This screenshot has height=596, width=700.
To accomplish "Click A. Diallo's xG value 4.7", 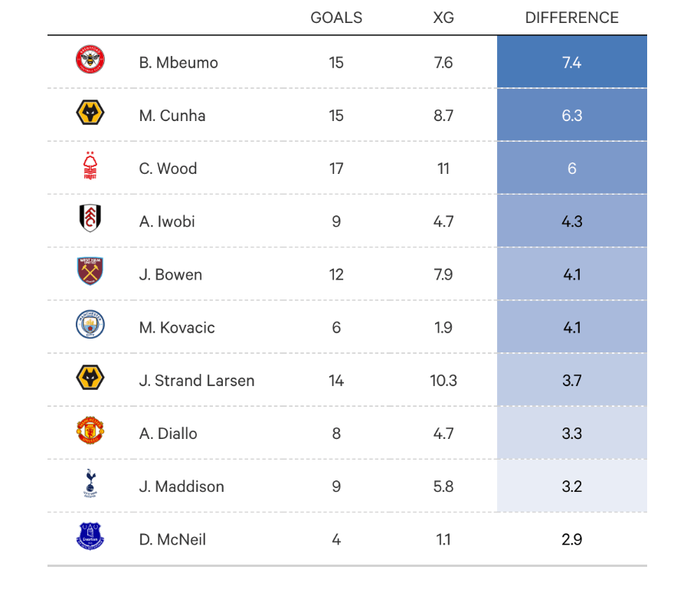I will 443,434.
